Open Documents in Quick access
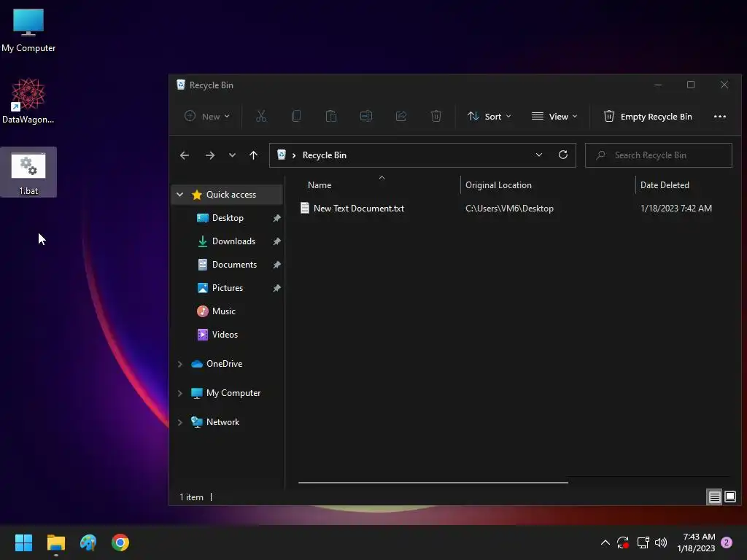 click(x=234, y=265)
